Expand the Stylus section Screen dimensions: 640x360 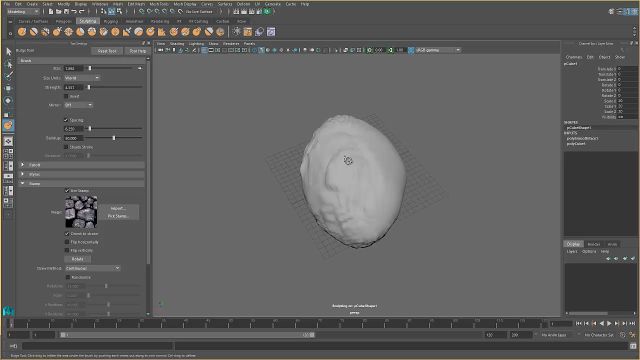coord(82,174)
